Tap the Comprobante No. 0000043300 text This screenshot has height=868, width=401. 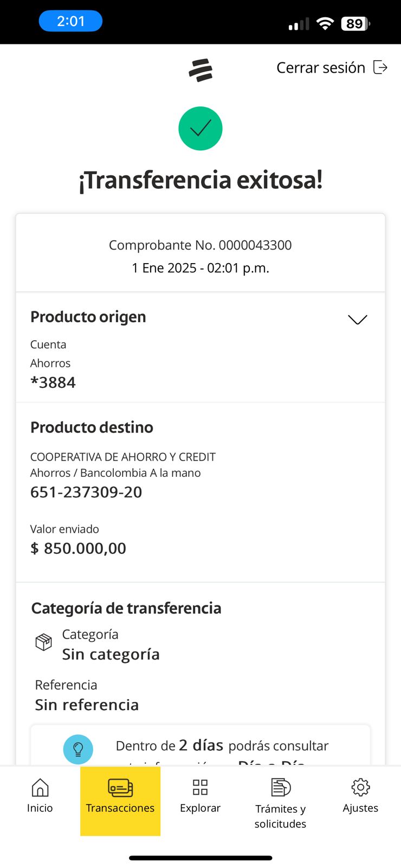point(200,245)
